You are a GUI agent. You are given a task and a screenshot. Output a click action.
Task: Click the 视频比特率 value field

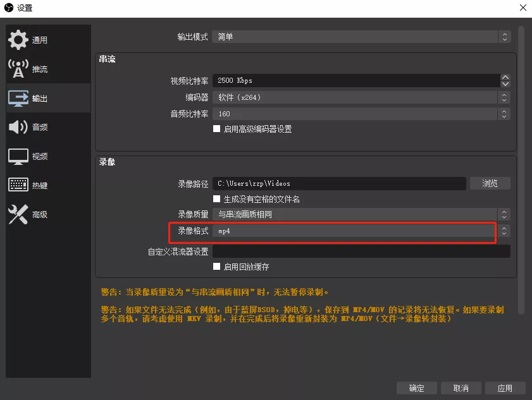coord(356,81)
